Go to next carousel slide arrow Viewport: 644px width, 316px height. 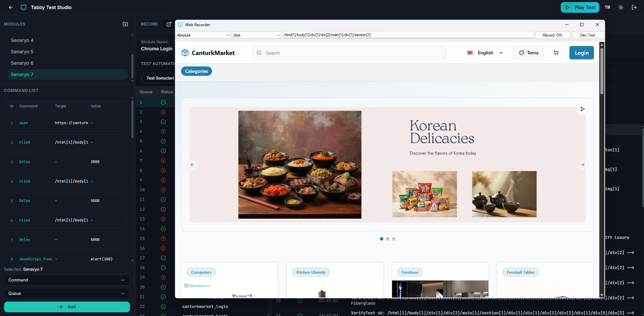tap(583, 165)
